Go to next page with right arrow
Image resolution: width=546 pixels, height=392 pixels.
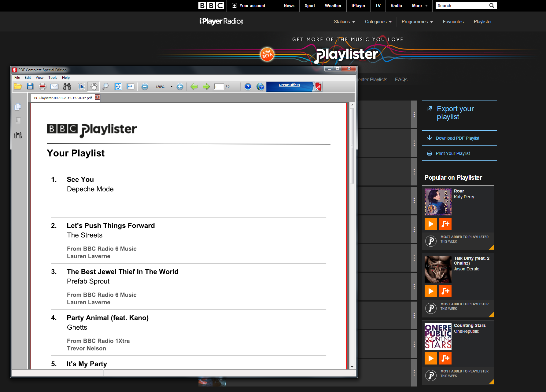coord(206,87)
